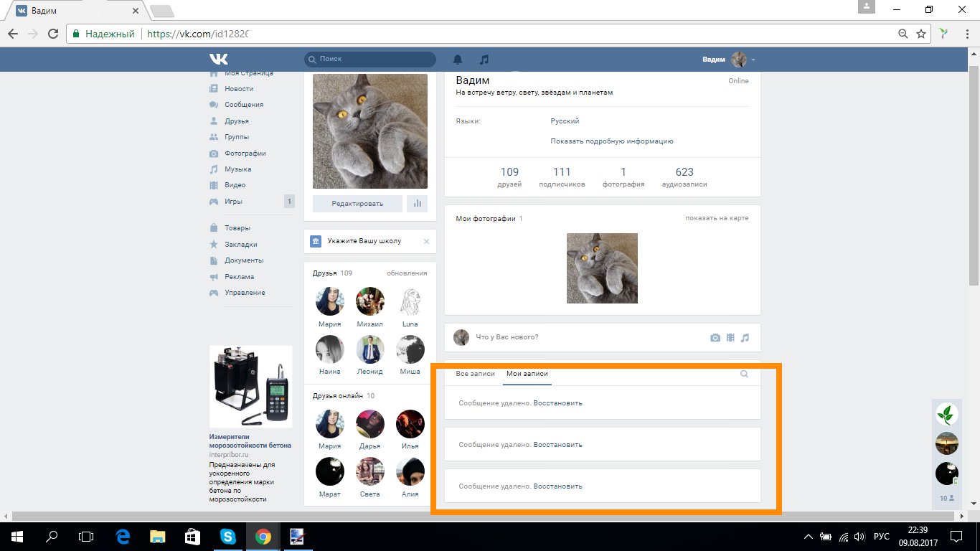Open the concrete frost meter advertisement
The image size is (980, 551).
(251, 387)
